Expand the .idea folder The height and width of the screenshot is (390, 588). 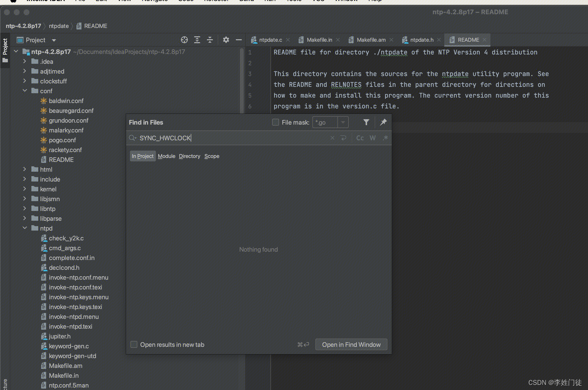point(25,61)
